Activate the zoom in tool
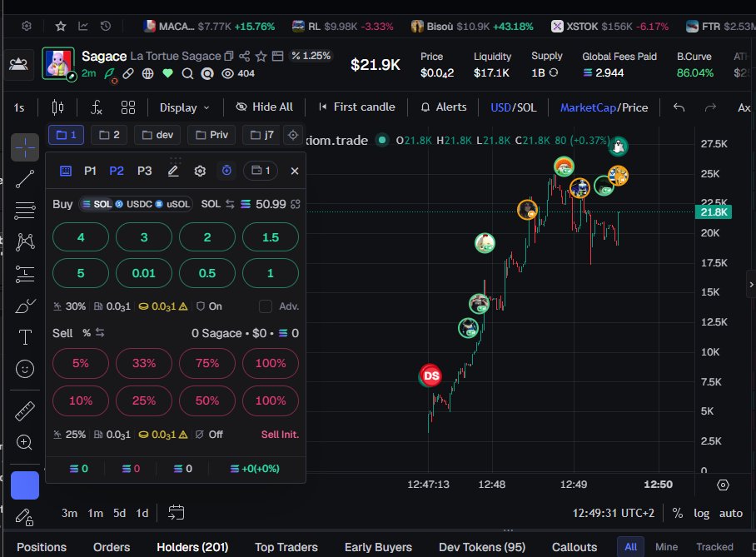 (25, 442)
